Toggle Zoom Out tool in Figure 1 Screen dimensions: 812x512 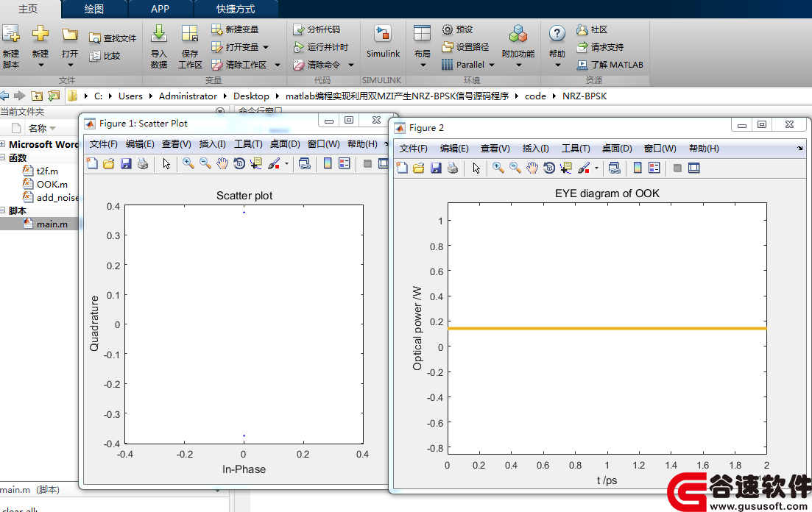(x=205, y=163)
